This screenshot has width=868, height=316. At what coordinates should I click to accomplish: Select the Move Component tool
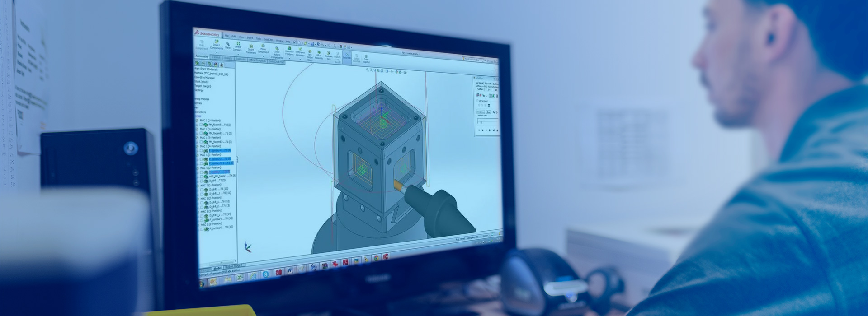click(x=263, y=49)
